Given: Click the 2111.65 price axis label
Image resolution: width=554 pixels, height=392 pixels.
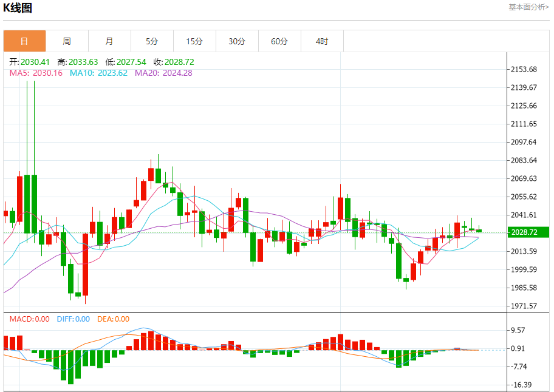Looking at the screenshot, I should pyautogui.click(x=524, y=124).
